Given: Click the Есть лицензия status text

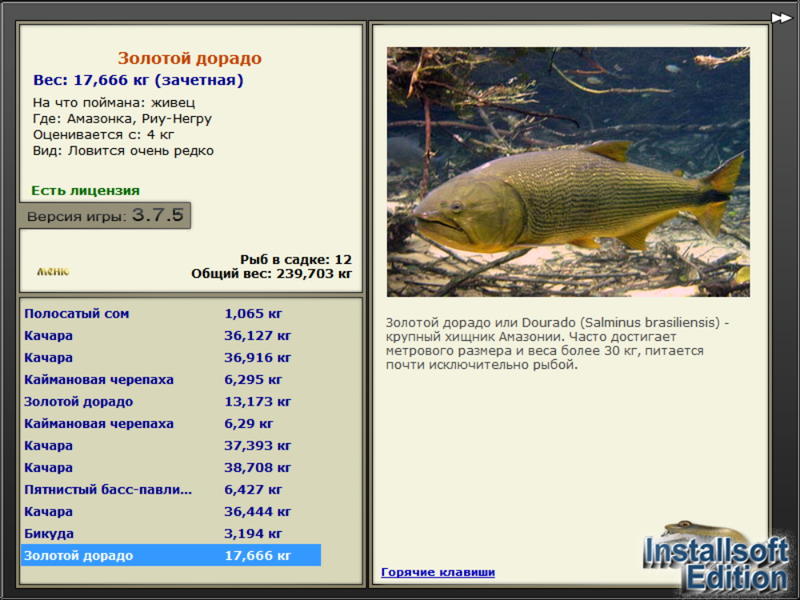Looking at the screenshot, I should click(x=86, y=190).
